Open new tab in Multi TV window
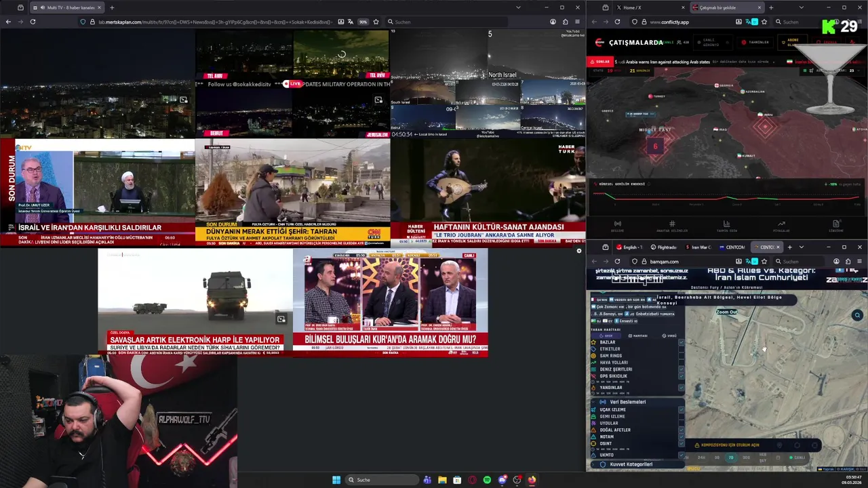The height and width of the screenshot is (488, 868). (x=112, y=7)
